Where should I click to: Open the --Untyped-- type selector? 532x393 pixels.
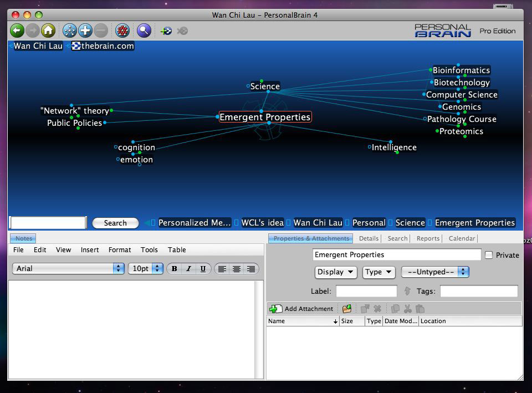coord(435,272)
